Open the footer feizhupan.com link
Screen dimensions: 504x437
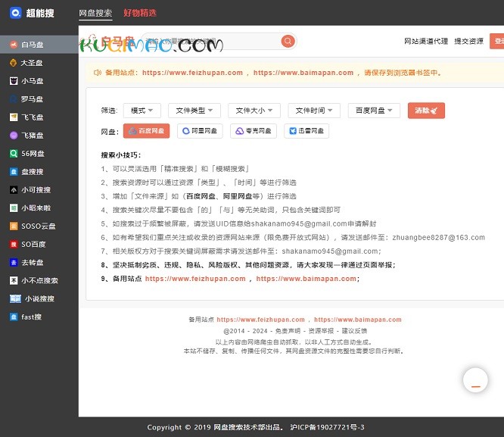click(260, 320)
